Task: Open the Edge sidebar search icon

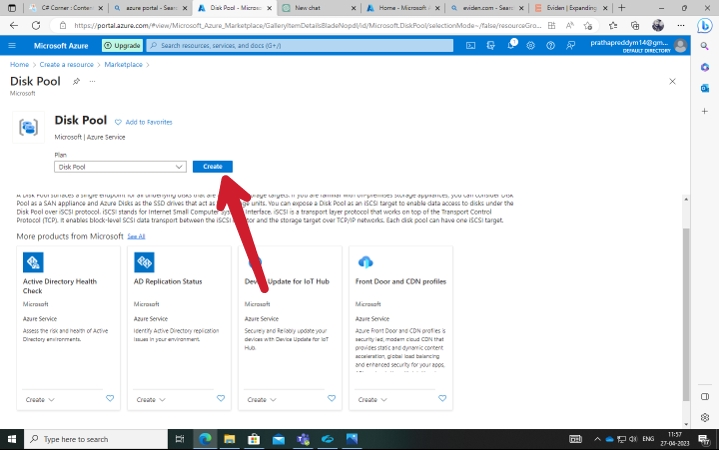Action: tap(705, 46)
